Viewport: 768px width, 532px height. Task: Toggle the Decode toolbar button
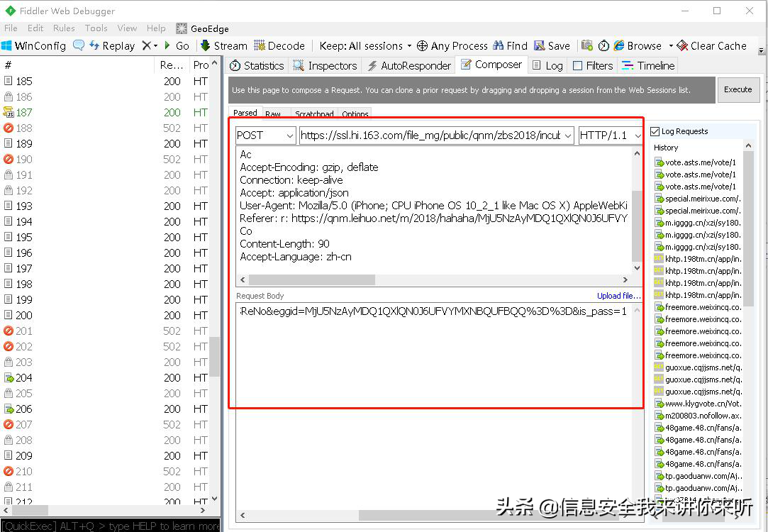279,46
